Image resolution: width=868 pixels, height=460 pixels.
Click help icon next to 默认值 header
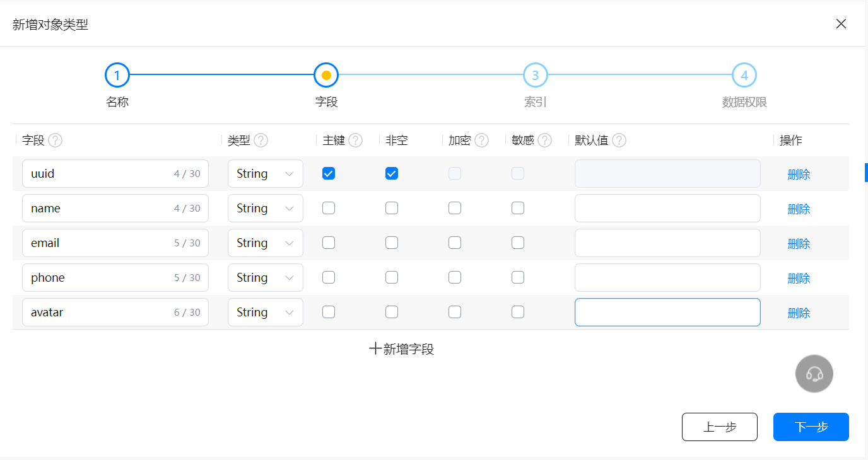click(x=619, y=141)
